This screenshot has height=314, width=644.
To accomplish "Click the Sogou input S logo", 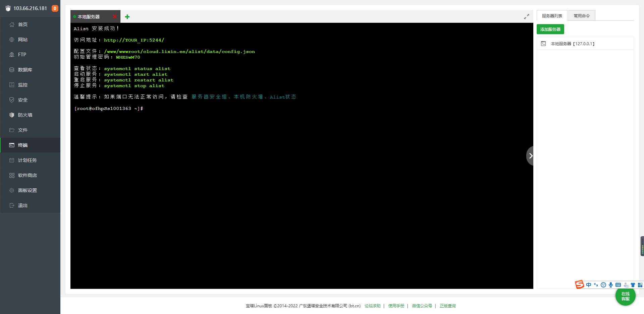I will point(579,285).
